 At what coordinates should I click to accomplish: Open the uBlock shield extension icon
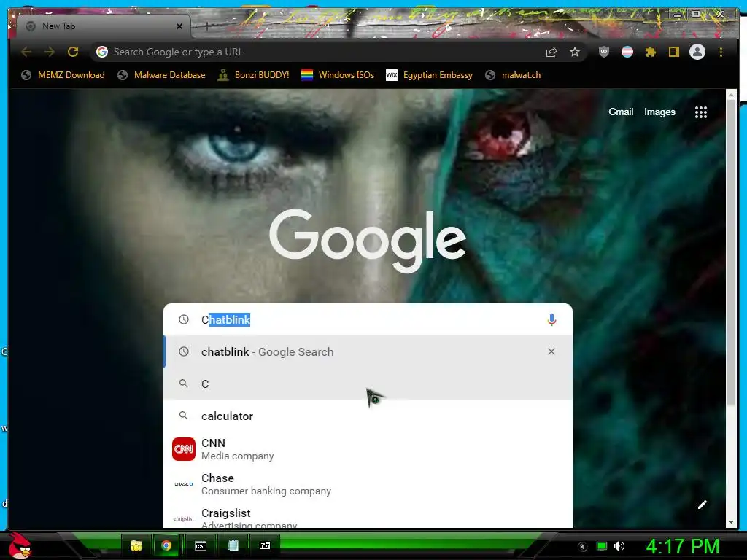coord(603,52)
